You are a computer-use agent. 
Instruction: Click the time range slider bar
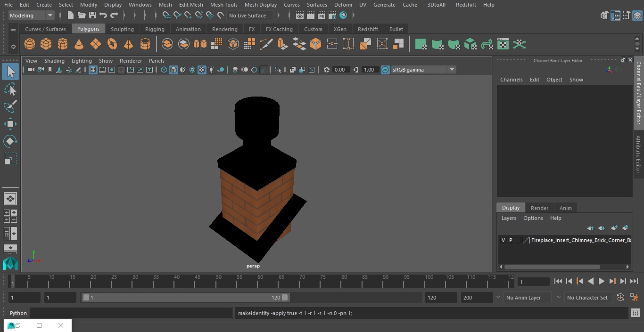pyautogui.click(x=186, y=298)
